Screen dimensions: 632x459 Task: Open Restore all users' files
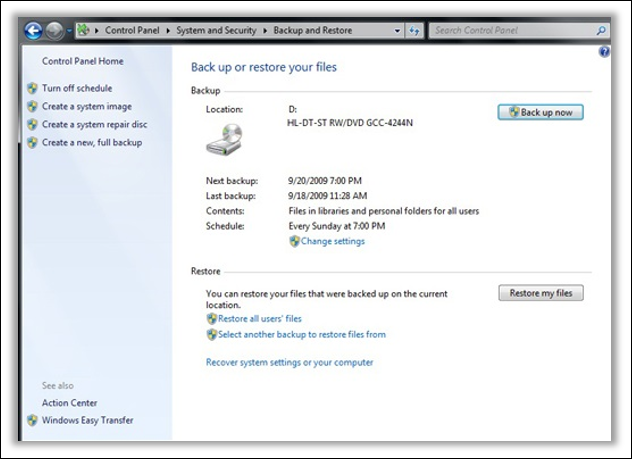click(260, 319)
